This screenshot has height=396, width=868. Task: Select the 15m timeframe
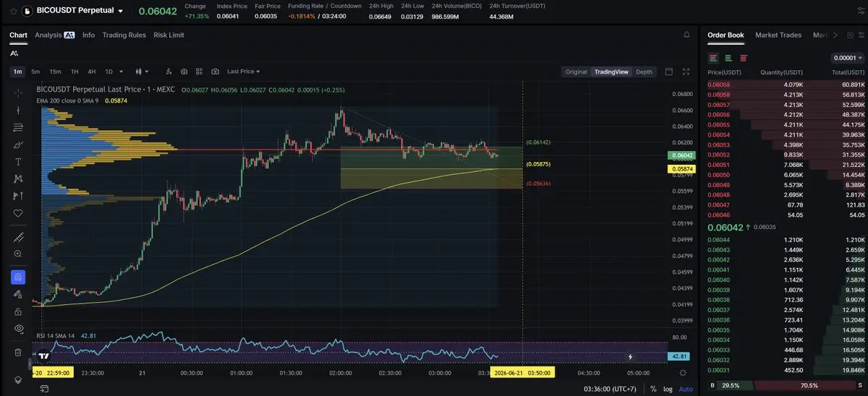55,72
